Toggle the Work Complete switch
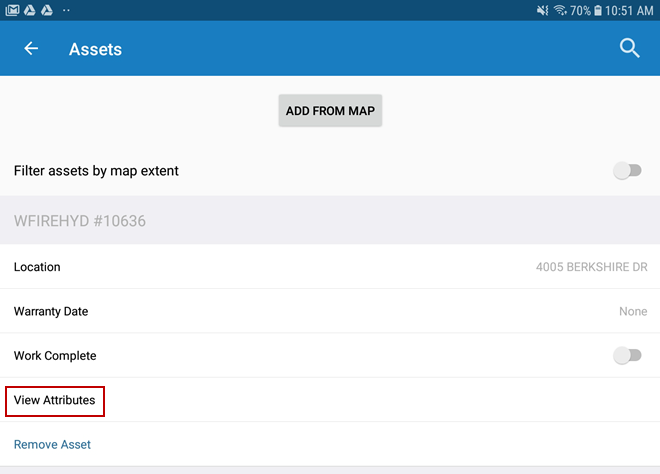The height and width of the screenshot is (474, 660). point(627,355)
